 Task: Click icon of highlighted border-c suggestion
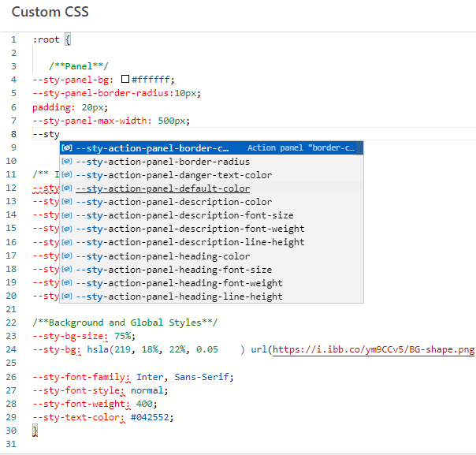pyautogui.click(x=67, y=148)
